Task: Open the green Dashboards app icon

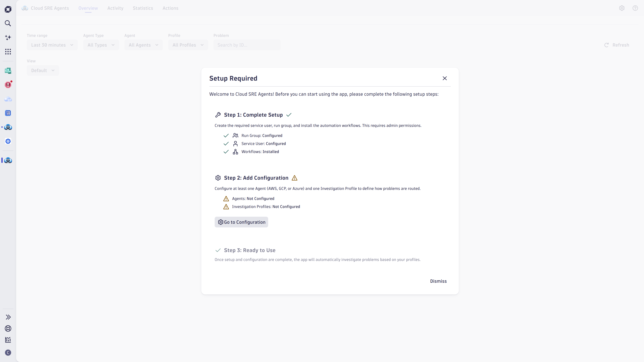Action: click(x=8, y=71)
